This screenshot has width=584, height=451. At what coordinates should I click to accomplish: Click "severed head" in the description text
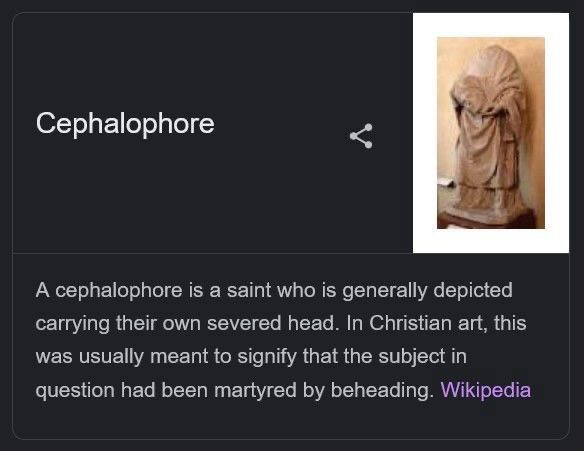(x=271, y=323)
